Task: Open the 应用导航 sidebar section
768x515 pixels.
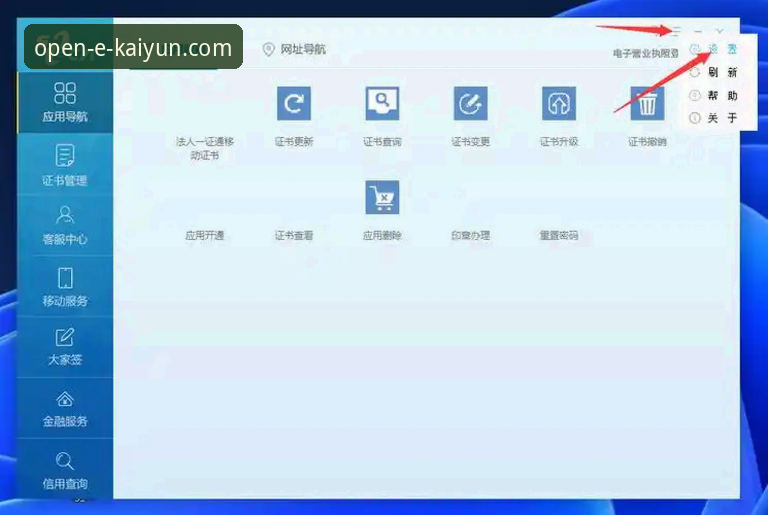Action: point(65,102)
